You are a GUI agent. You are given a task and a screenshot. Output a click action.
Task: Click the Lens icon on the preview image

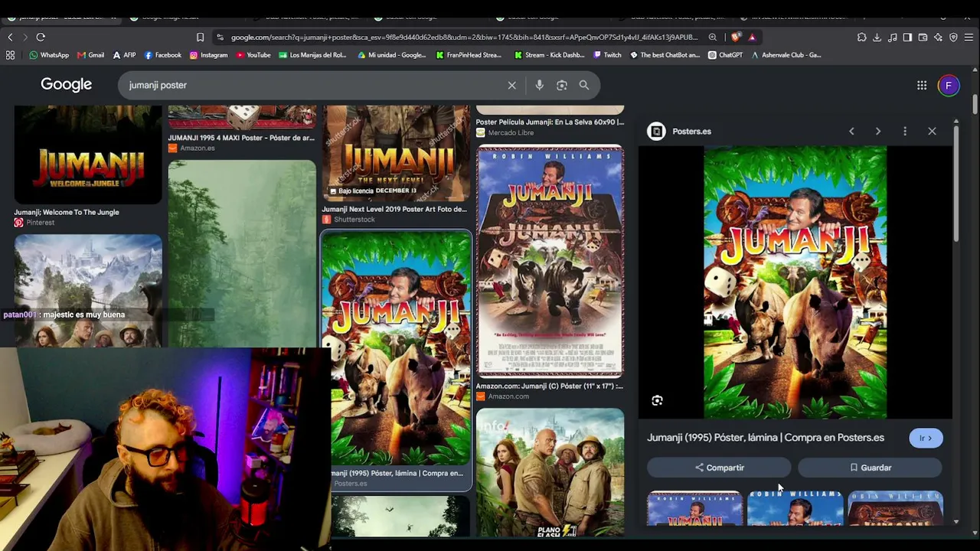pyautogui.click(x=657, y=400)
